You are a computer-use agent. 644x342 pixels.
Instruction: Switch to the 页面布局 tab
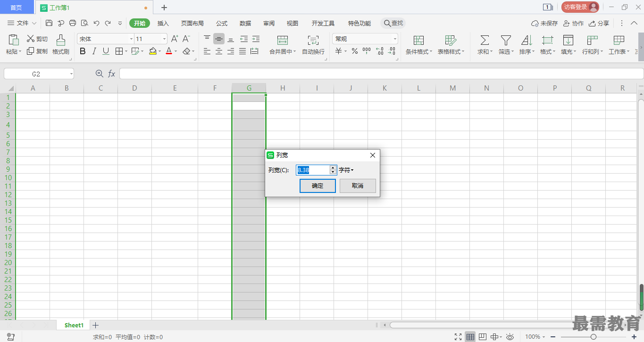(192, 23)
